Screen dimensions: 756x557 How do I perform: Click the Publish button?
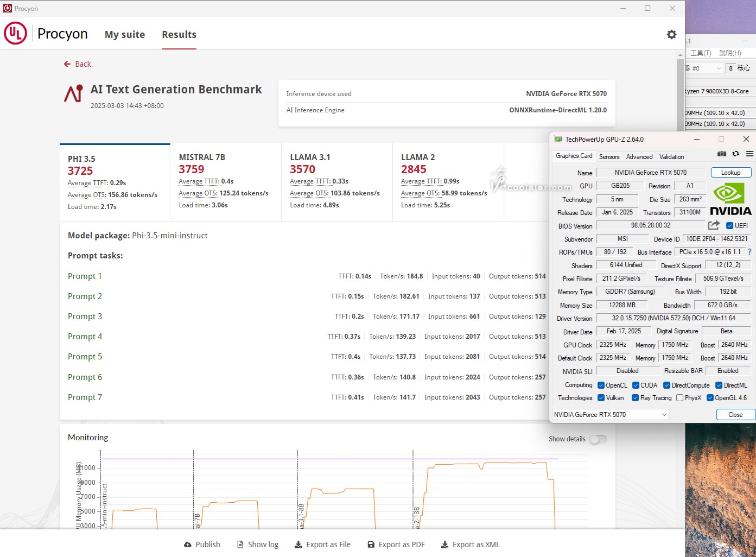[202, 545]
